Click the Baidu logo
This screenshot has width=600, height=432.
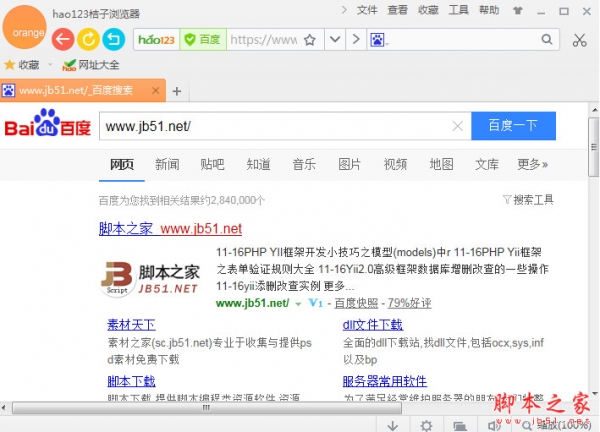click(x=47, y=123)
